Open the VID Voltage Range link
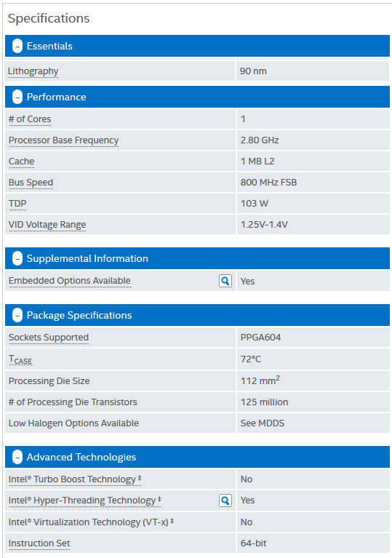 pos(47,225)
